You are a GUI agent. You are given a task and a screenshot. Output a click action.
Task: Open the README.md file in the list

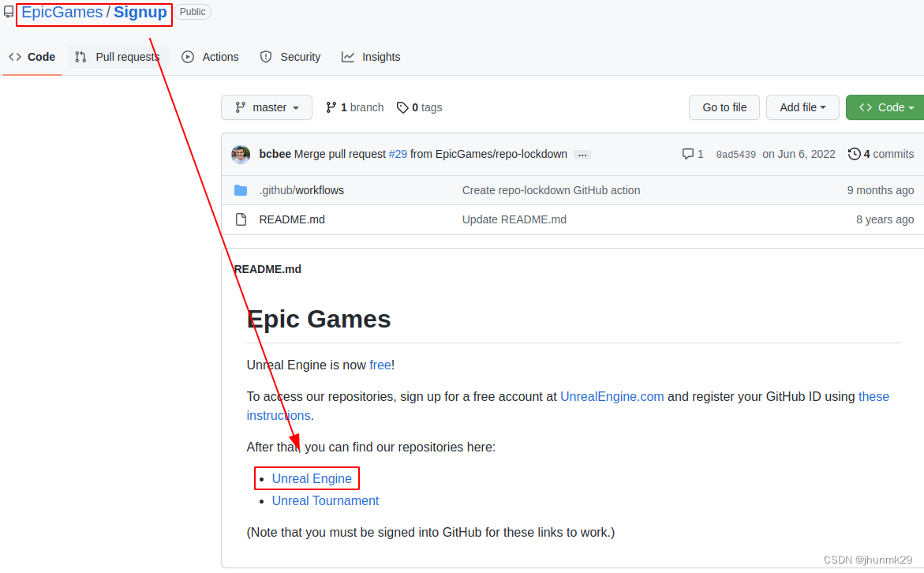pos(292,220)
